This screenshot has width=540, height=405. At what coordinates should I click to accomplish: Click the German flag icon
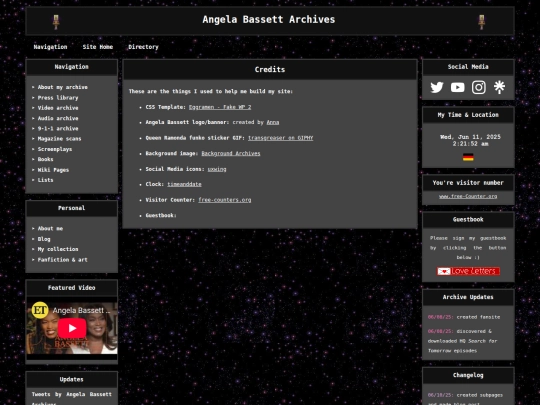[468, 157]
